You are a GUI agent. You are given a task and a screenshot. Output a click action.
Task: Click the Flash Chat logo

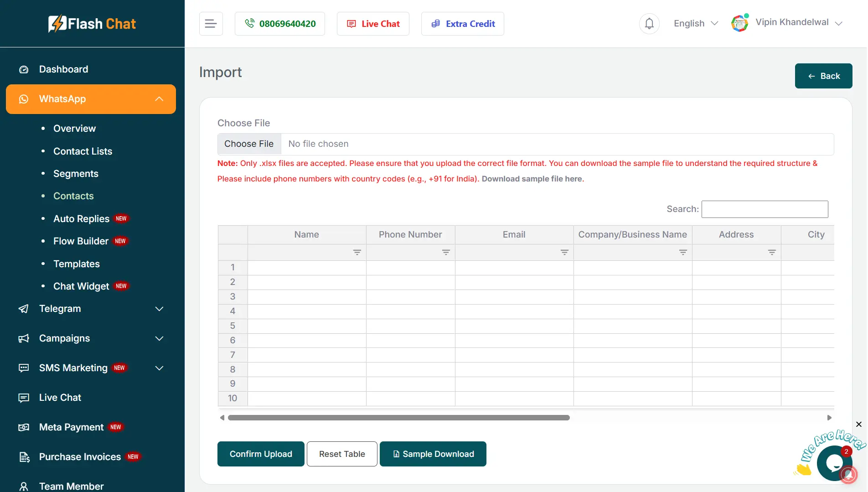coord(92,24)
